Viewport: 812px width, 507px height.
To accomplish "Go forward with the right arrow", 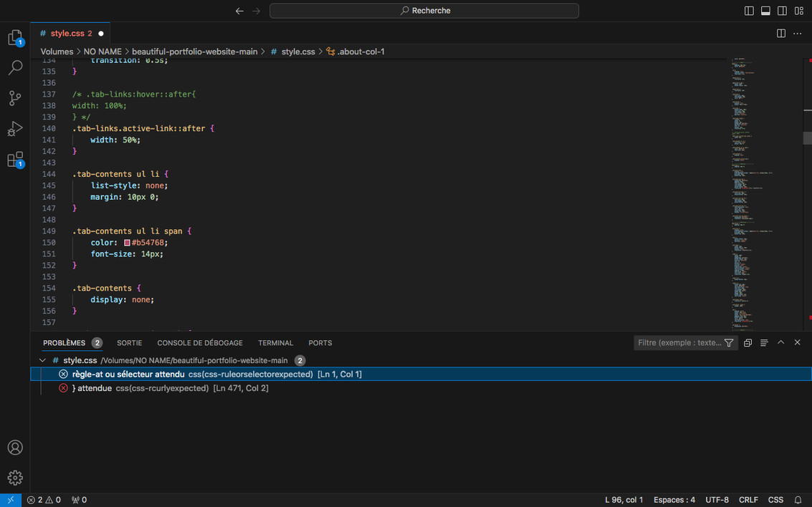I will [257, 11].
